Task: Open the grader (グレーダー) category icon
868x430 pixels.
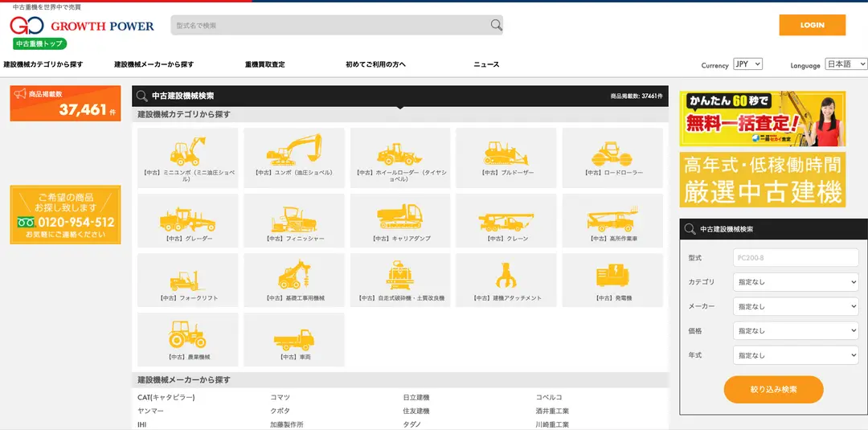Action: (x=187, y=219)
